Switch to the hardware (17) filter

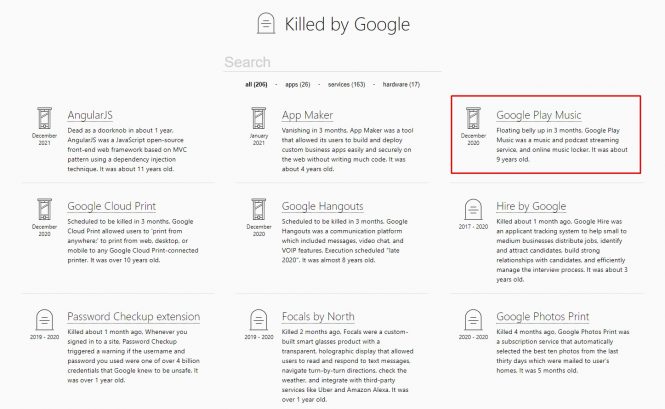[x=400, y=84]
